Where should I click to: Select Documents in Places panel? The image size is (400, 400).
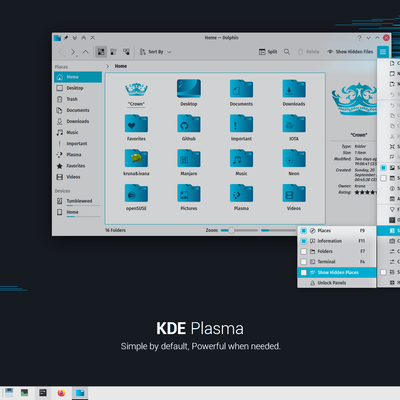point(78,110)
